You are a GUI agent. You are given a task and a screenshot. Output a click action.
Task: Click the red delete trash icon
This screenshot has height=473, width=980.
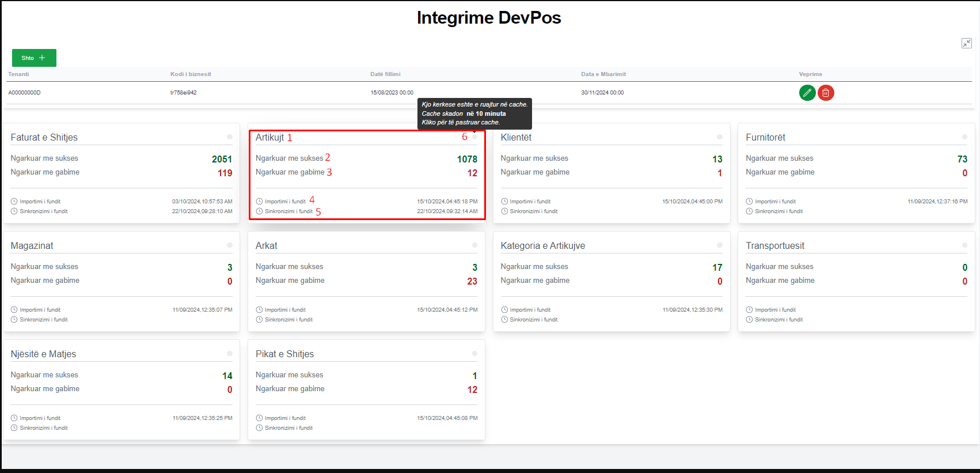click(x=826, y=93)
